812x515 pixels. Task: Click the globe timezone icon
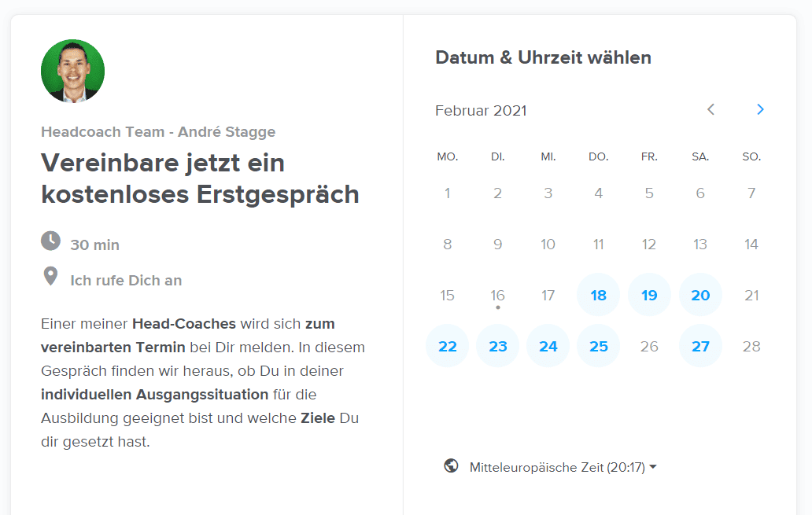point(451,465)
